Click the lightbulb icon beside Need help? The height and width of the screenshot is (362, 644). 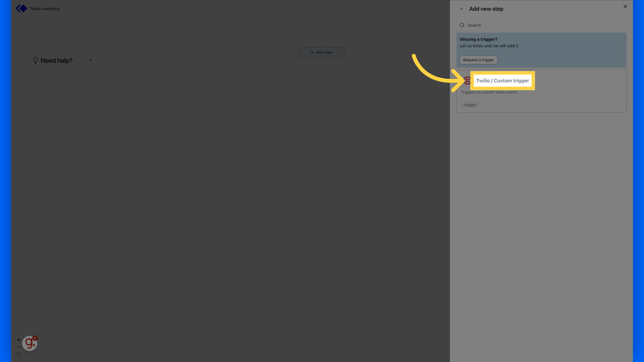pos(35,60)
